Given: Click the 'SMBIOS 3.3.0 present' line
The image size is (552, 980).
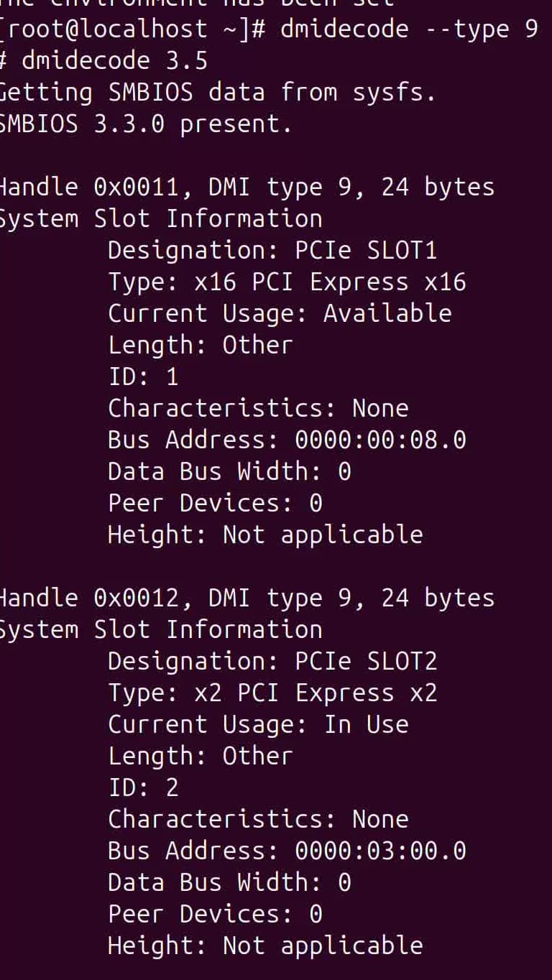Looking at the screenshot, I should click(x=146, y=124).
